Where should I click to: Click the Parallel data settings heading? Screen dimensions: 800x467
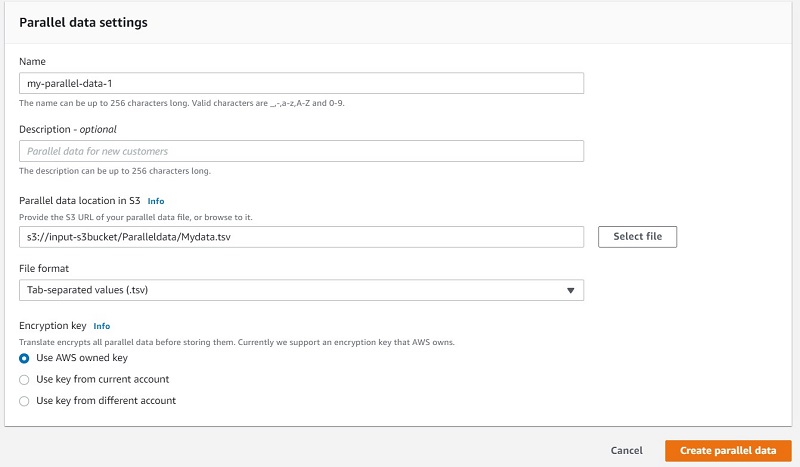(x=83, y=22)
